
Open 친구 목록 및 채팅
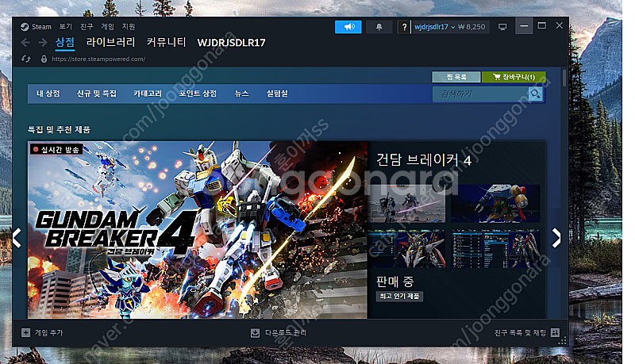[521, 333]
